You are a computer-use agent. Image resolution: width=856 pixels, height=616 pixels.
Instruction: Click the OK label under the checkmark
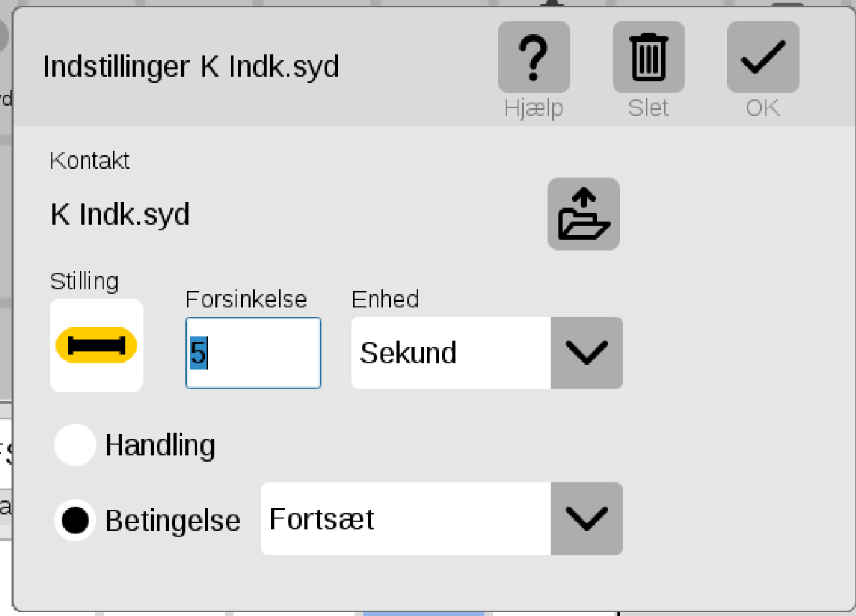[763, 108]
